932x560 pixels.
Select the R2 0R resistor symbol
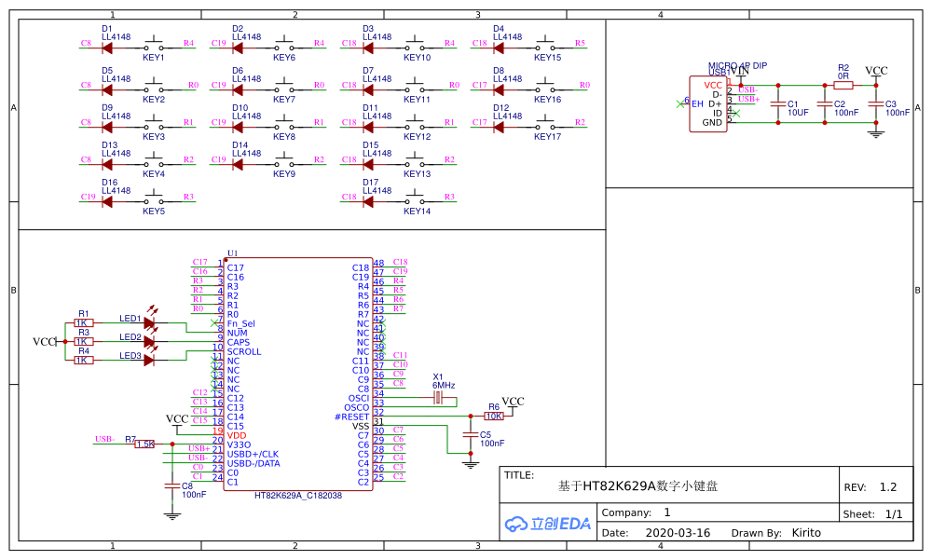(843, 85)
